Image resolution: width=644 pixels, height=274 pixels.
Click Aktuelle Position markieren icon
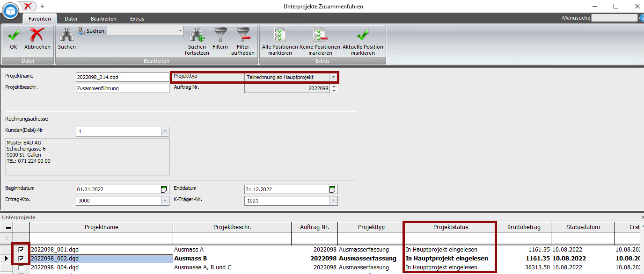[x=363, y=35]
